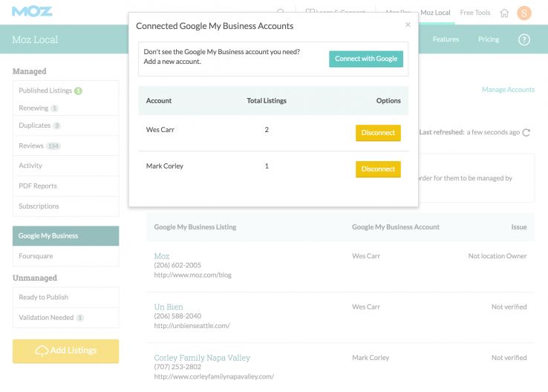
Task: Click the Moz logo
Action: pos(32,12)
